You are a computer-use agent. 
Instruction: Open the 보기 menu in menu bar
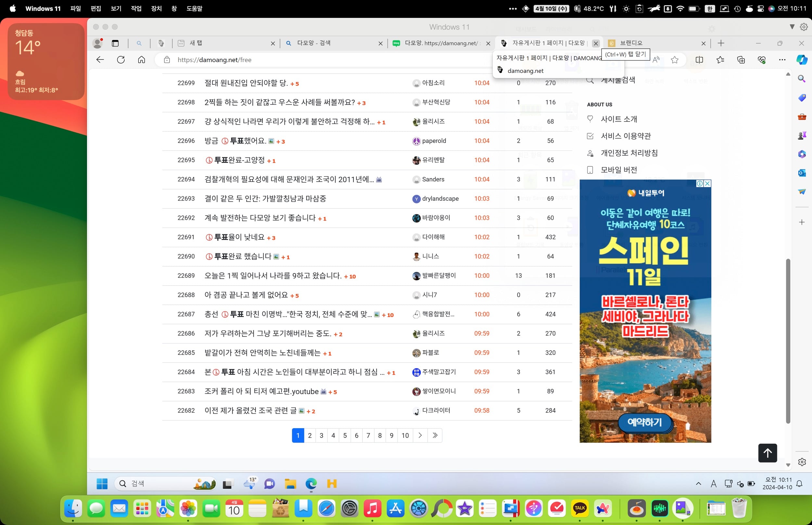116,8
